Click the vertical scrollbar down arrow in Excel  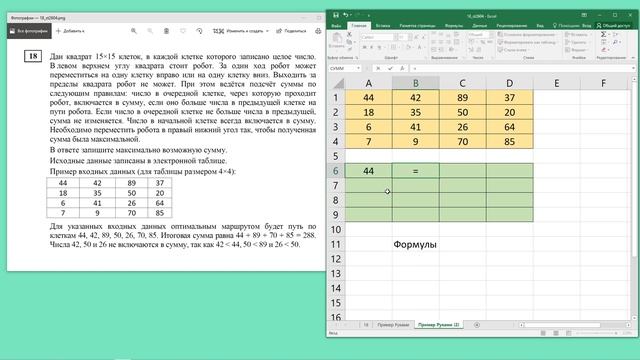click(634, 318)
